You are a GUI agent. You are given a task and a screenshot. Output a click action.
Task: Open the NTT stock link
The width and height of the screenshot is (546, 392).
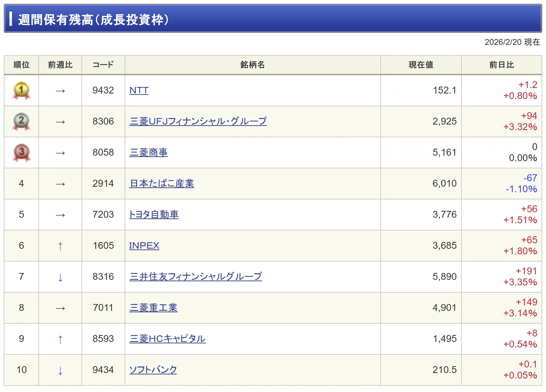click(x=139, y=90)
